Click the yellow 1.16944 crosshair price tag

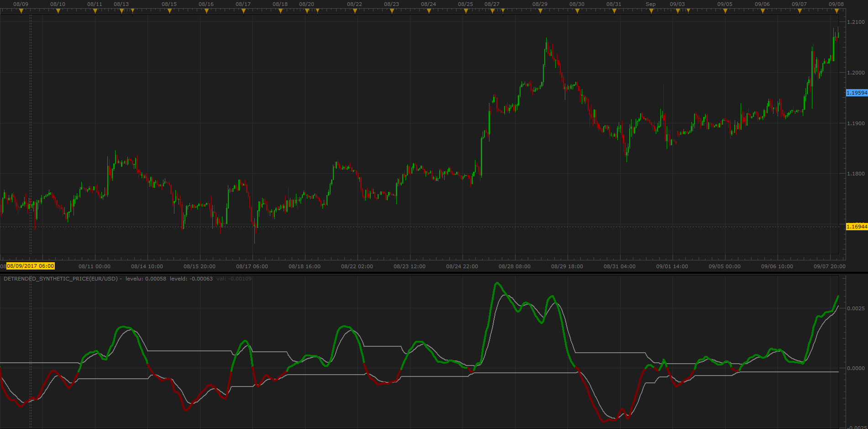click(x=857, y=227)
